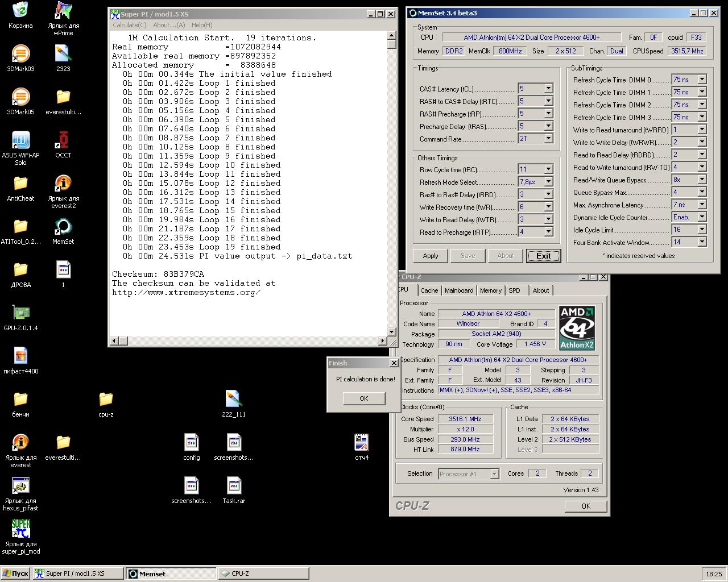
Task: Click OK button in CPU-Z window
Action: click(x=586, y=506)
